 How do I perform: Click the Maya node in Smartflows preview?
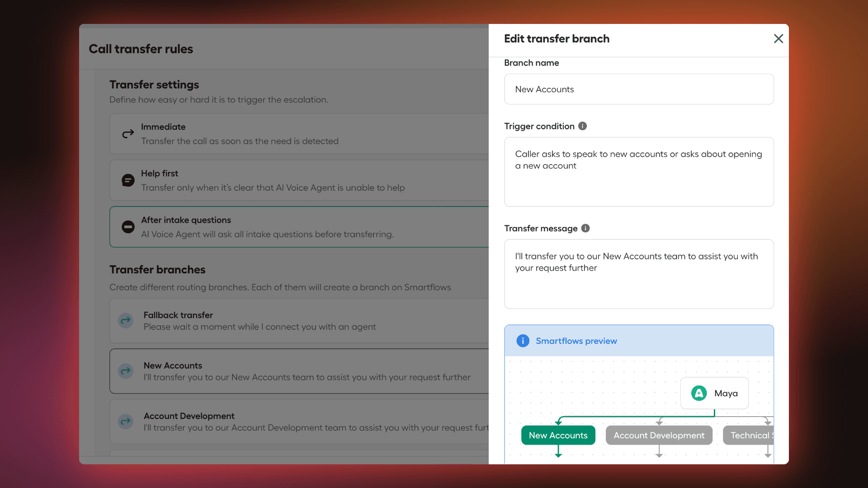point(714,393)
